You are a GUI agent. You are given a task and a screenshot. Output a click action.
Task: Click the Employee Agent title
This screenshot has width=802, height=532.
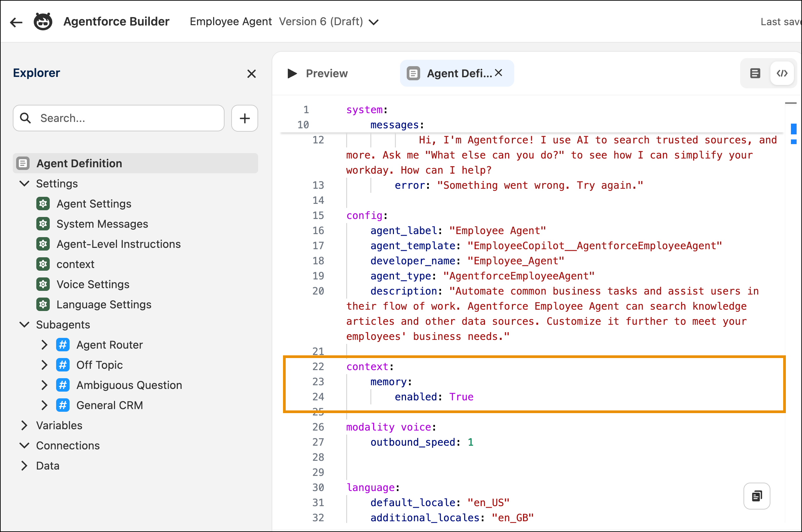pos(231,22)
